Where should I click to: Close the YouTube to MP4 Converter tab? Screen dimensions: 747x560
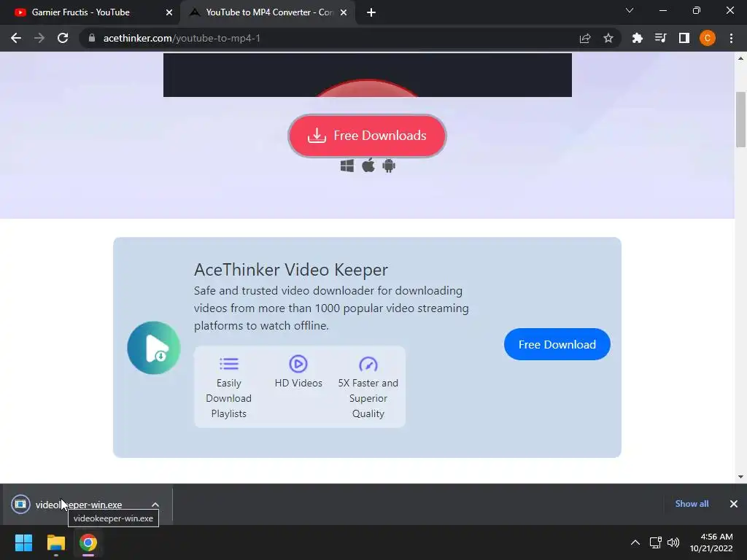[x=344, y=12]
